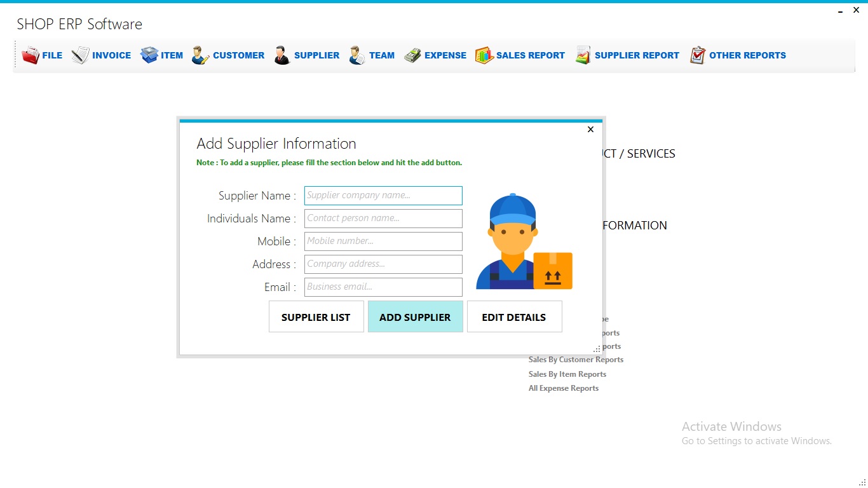Click the TEAM icon in the toolbar
This screenshot has height=488, width=868.
click(357, 55)
